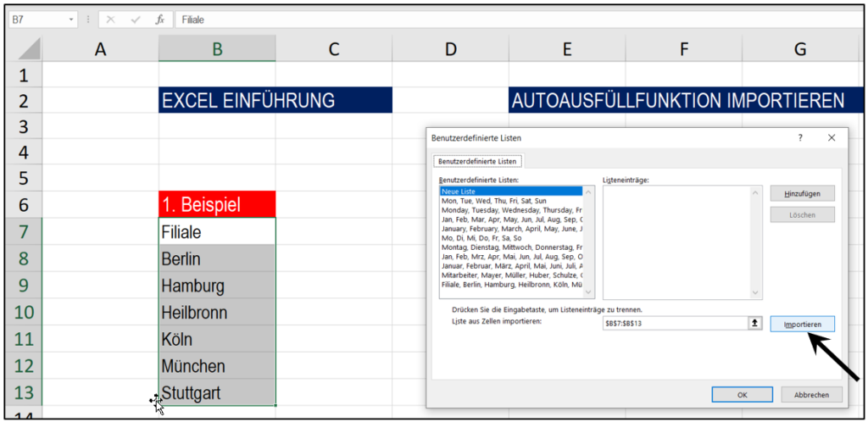Click the dialog help question mark

tap(800, 138)
